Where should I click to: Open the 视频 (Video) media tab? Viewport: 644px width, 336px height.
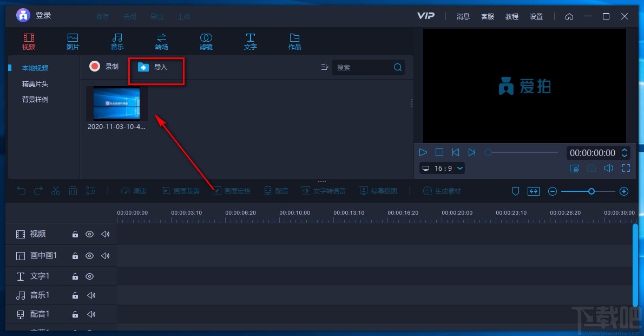pos(29,42)
